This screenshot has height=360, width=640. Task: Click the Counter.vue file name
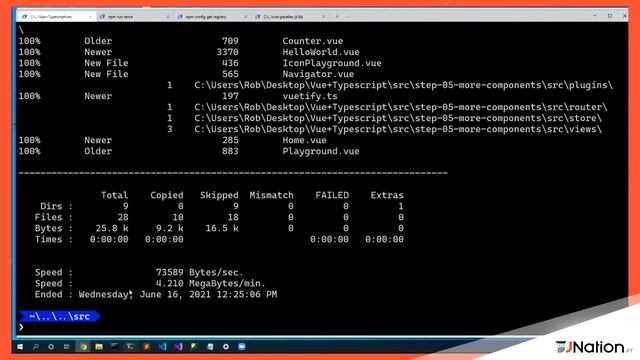coord(313,41)
